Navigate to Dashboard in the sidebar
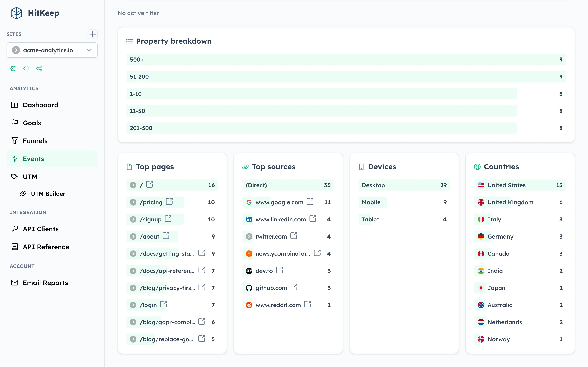 point(40,105)
